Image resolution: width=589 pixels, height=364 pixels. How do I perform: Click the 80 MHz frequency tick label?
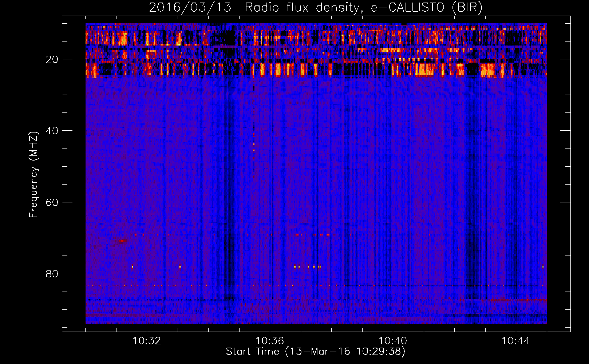pos(52,274)
